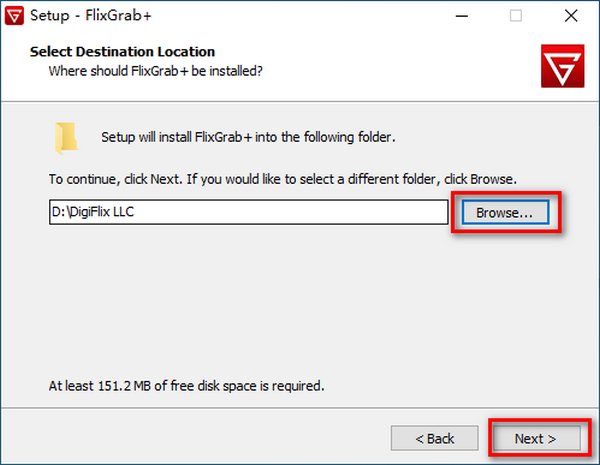Image resolution: width=600 pixels, height=465 pixels.
Task: Click the "Where should FlixGrab+ be installed?" subtitle
Action: tap(156, 71)
